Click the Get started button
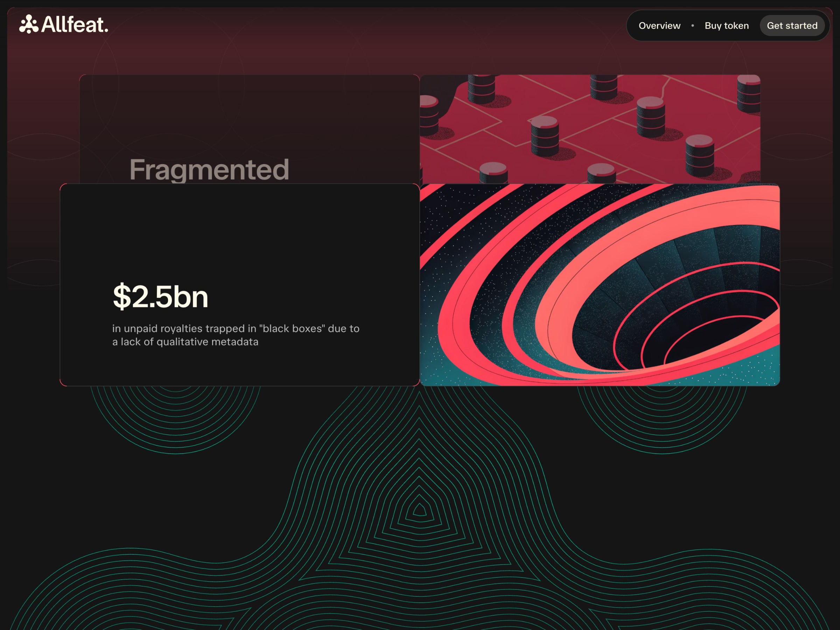 point(792,26)
